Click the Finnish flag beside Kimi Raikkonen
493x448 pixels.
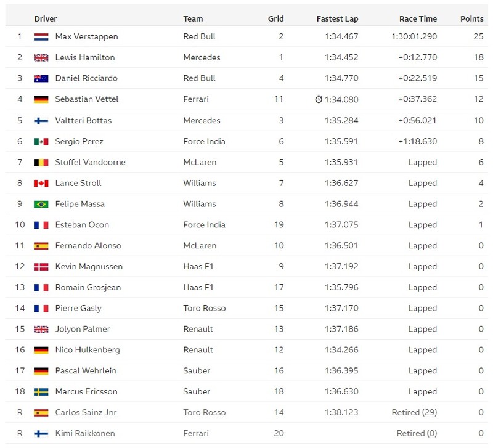(41, 434)
